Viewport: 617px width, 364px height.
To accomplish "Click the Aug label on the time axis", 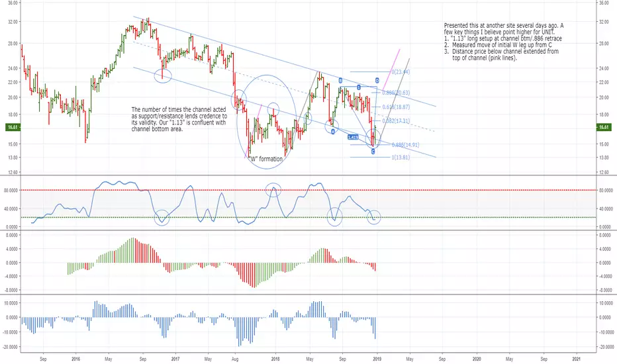I will [x=235, y=359].
